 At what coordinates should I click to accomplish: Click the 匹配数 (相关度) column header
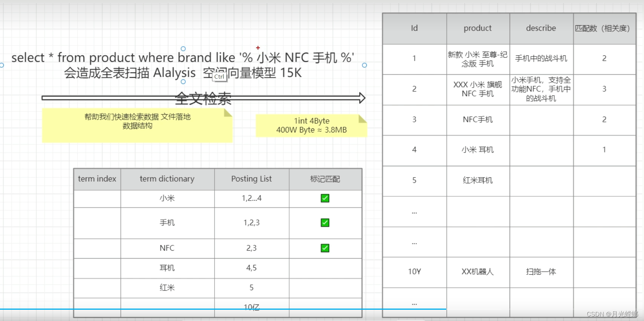[x=604, y=29]
